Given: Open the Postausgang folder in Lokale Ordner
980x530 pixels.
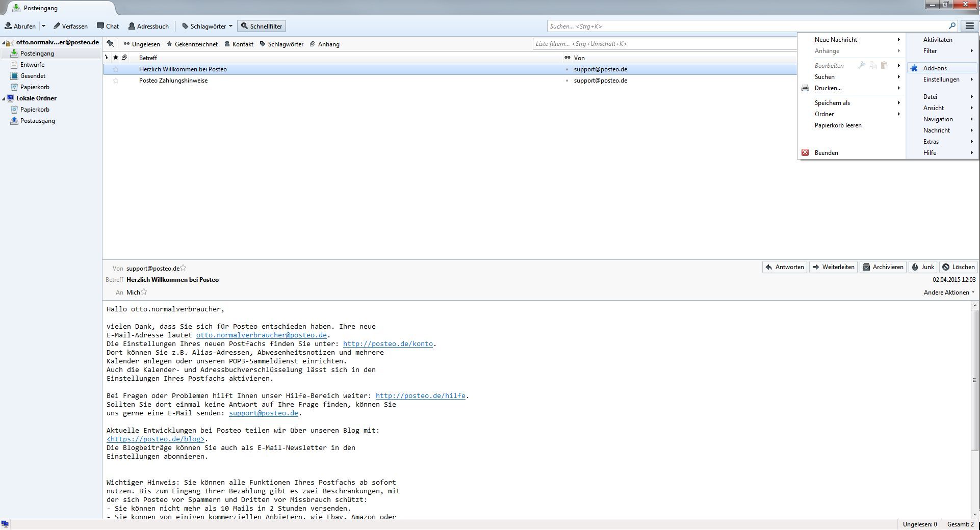Looking at the screenshot, I should pyautogui.click(x=37, y=121).
